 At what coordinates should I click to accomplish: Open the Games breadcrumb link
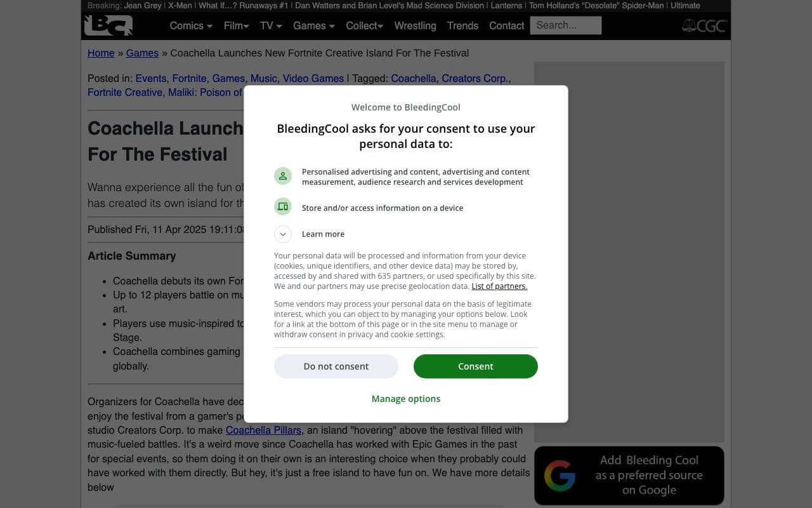142,53
